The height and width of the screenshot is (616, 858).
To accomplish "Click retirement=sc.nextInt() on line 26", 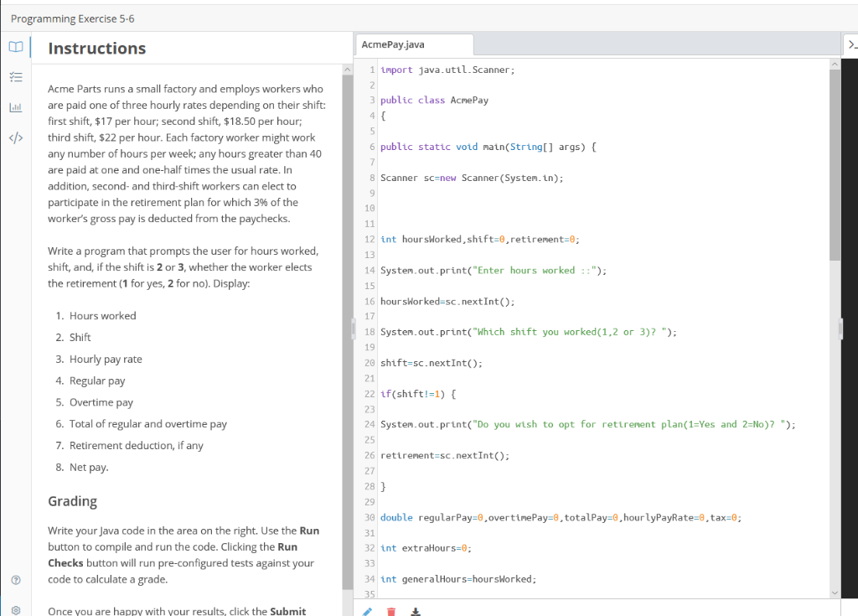I will [x=445, y=456].
